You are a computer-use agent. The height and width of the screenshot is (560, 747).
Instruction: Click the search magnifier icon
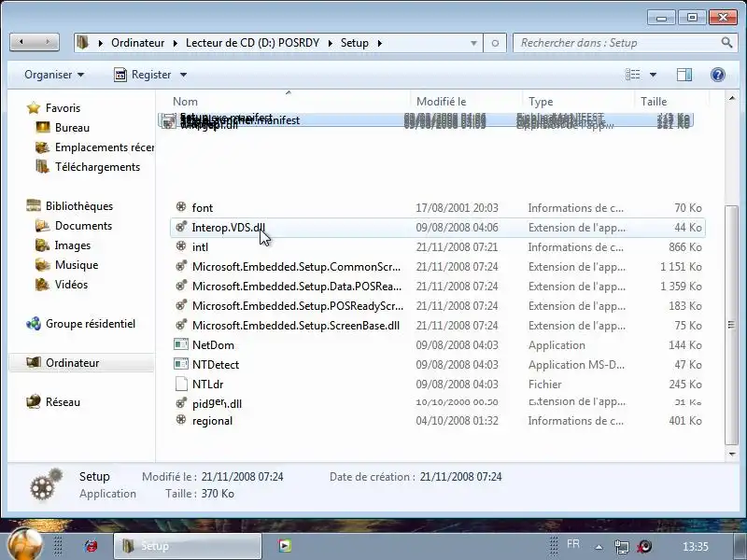pyautogui.click(x=726, y=42)
